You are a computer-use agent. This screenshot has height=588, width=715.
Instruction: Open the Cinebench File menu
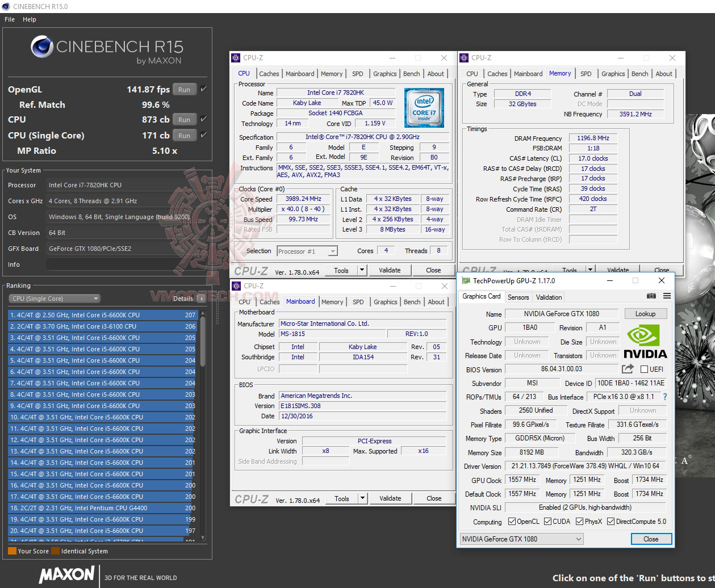10,19
